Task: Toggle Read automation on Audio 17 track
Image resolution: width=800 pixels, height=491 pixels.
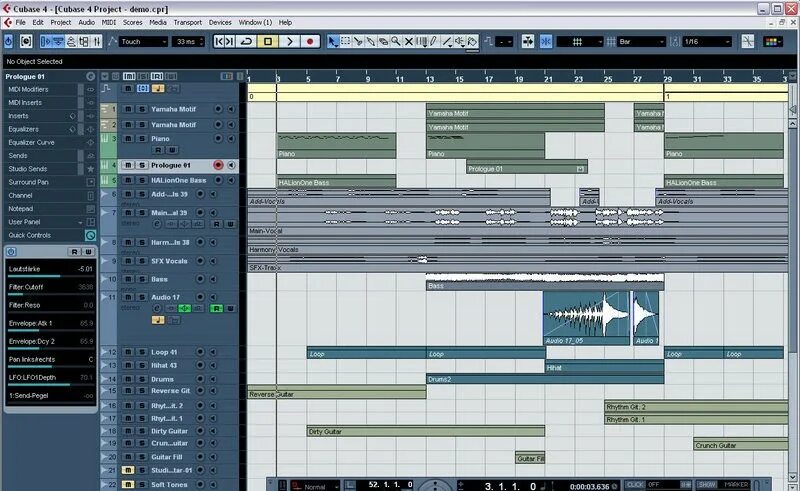Action: [217, 308]
